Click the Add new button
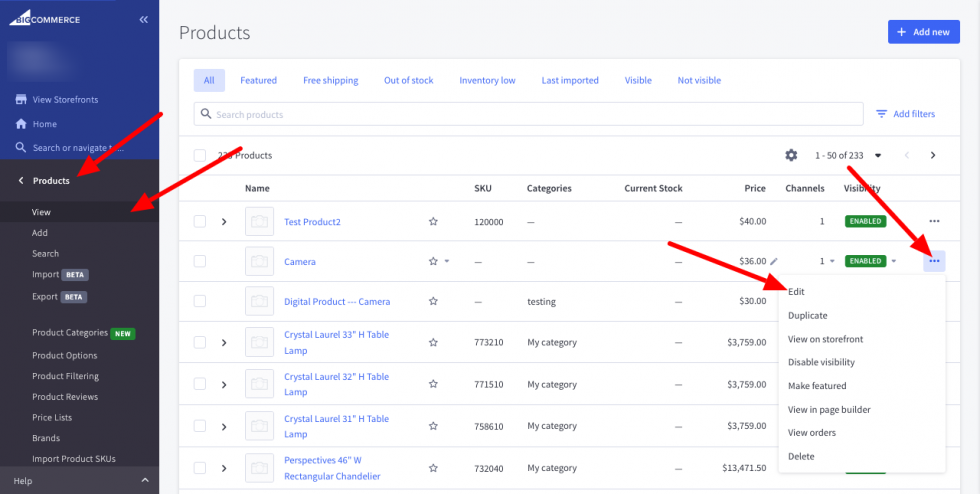 [922, 32]
